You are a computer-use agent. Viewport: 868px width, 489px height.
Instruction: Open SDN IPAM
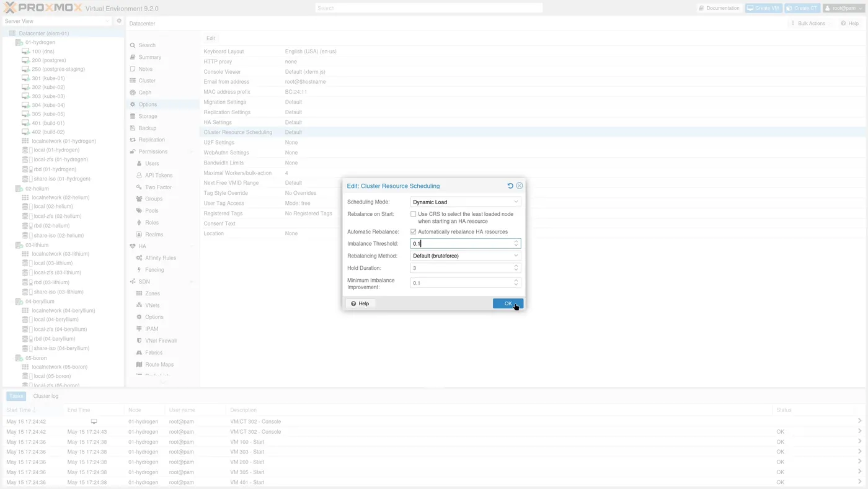(152, 329)
